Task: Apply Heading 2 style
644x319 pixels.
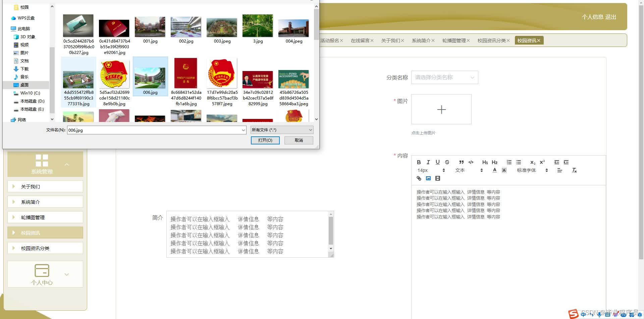Action: tap(494, 162)
